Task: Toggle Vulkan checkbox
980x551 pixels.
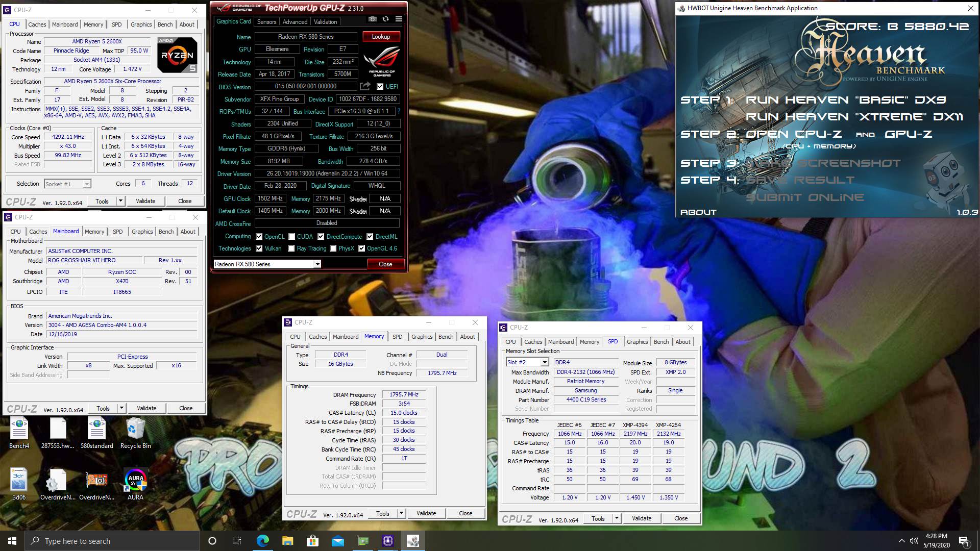Action: point(259,248)
